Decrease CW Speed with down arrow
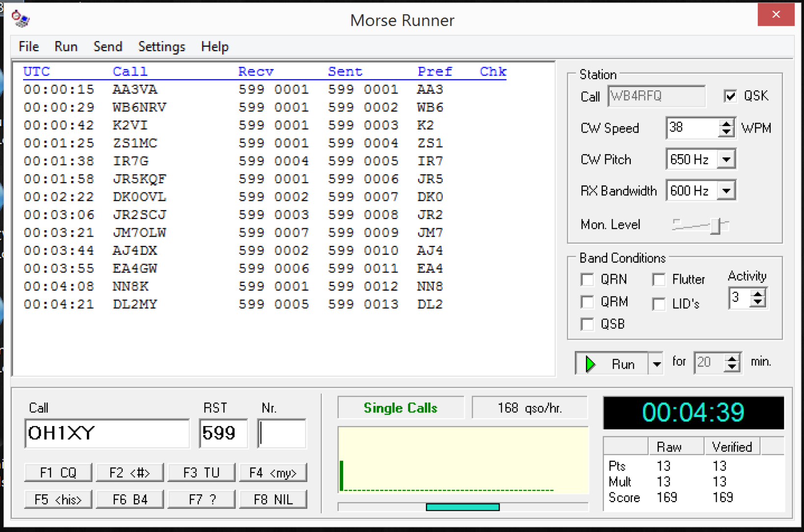 click(x=726, y=133)
